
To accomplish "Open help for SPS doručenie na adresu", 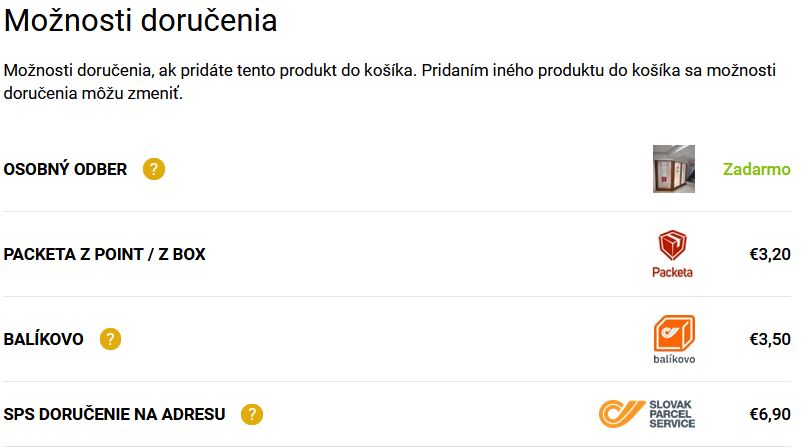I will pyautogui.click(x=252, y=414).
